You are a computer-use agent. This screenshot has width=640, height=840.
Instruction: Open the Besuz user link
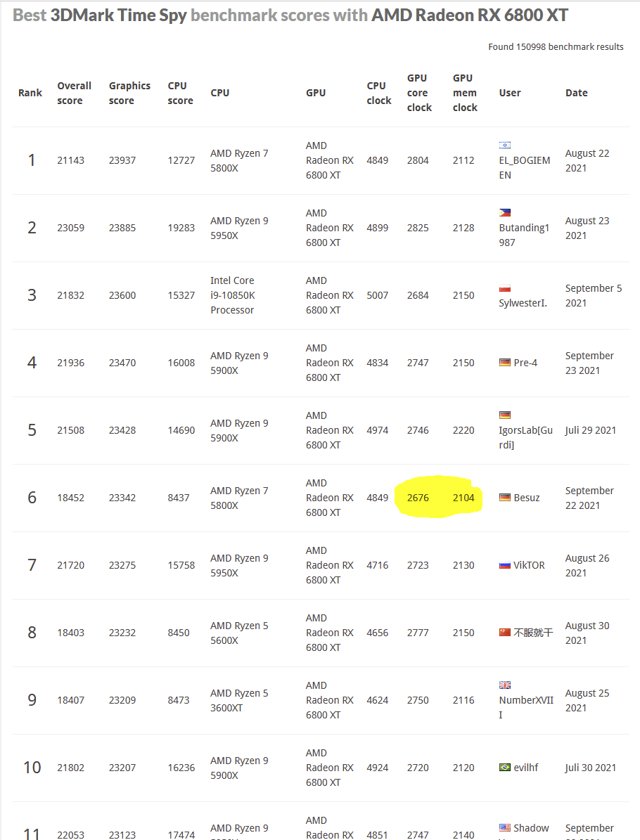[x=527, y=498]
